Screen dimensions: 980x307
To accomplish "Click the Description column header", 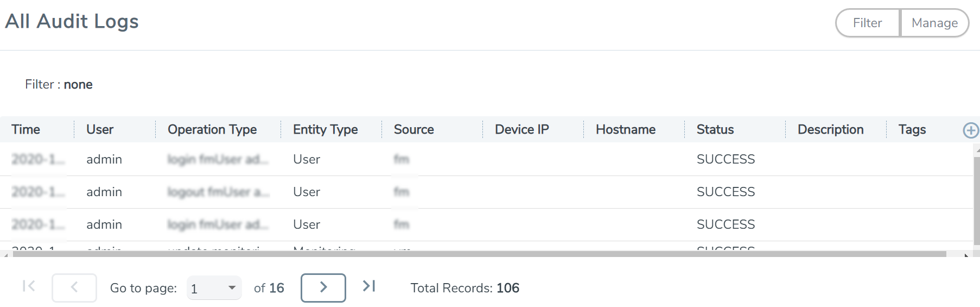I will pyautogui.click(x=830, y=130).
